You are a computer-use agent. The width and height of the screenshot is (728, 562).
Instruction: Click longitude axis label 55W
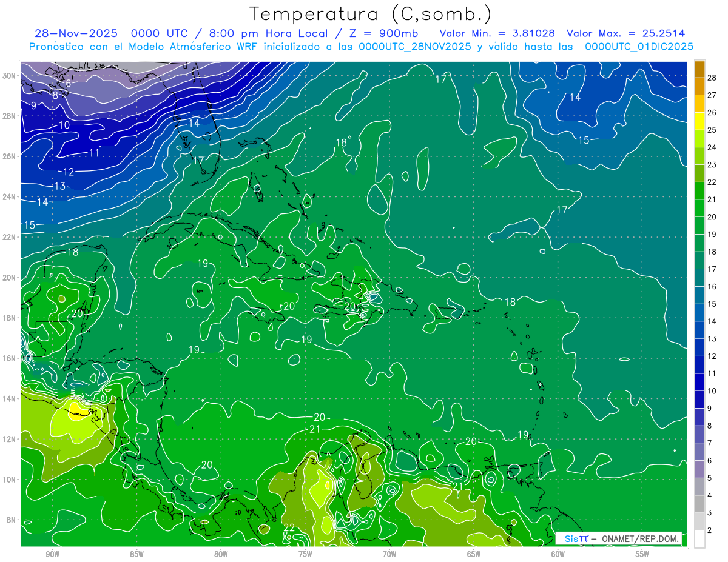(x=642, y=554)
